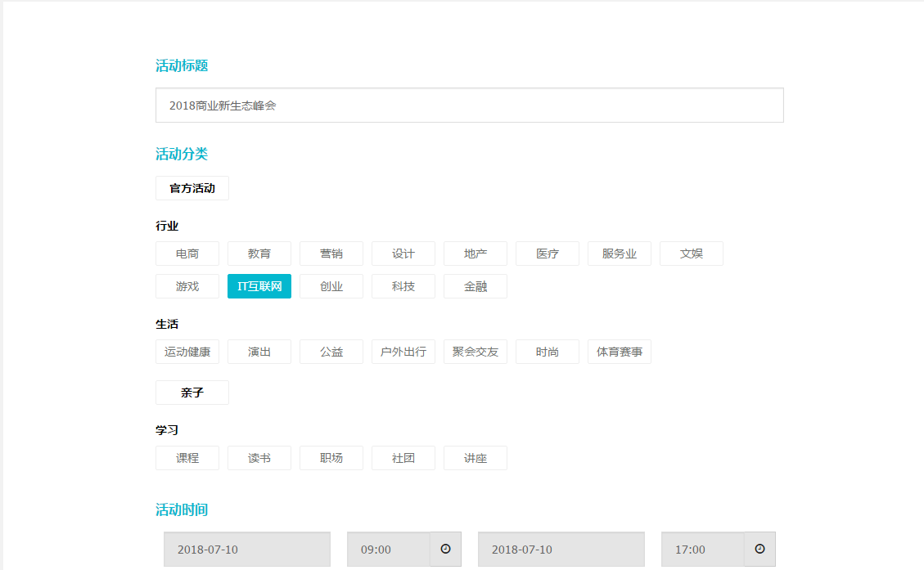Choose the 课程 learning tag
This screenshot has width=924, height=570.
tap(187, 458)
